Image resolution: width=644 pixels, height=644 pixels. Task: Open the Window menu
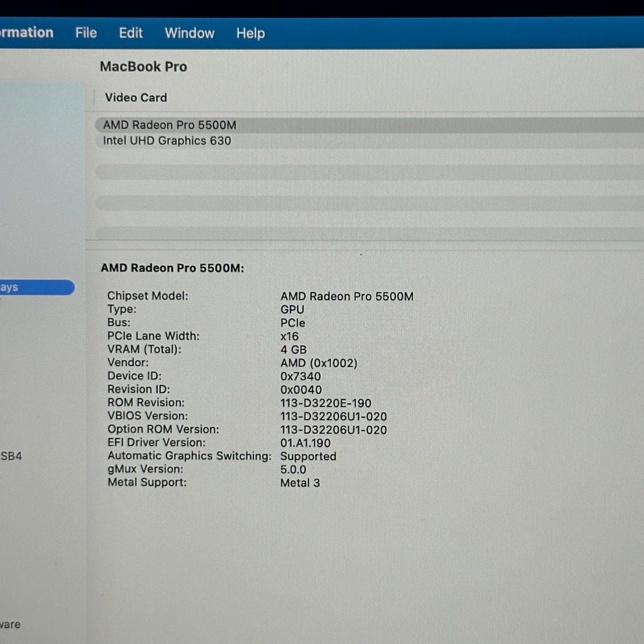[x=189, y=33]
